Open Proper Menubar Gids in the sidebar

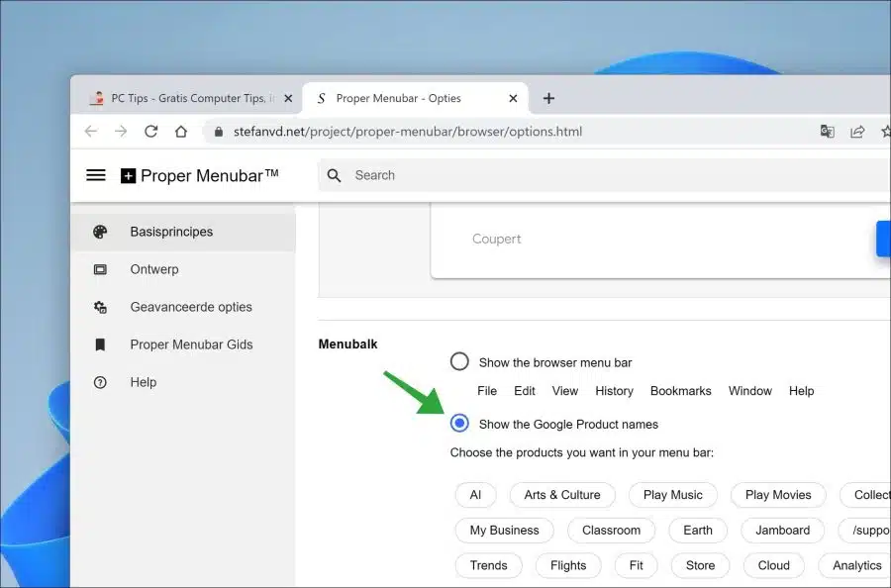183,344
